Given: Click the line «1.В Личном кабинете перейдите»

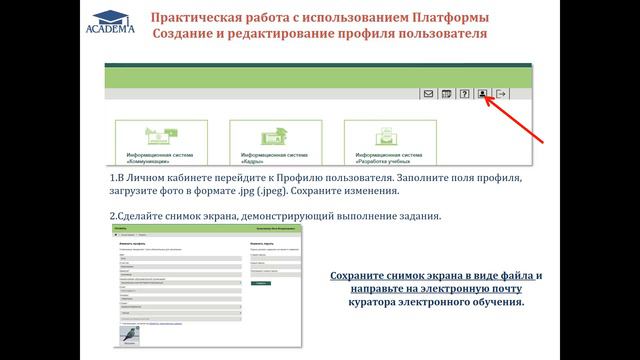Looking at the screenshot, I should [316, 178].
